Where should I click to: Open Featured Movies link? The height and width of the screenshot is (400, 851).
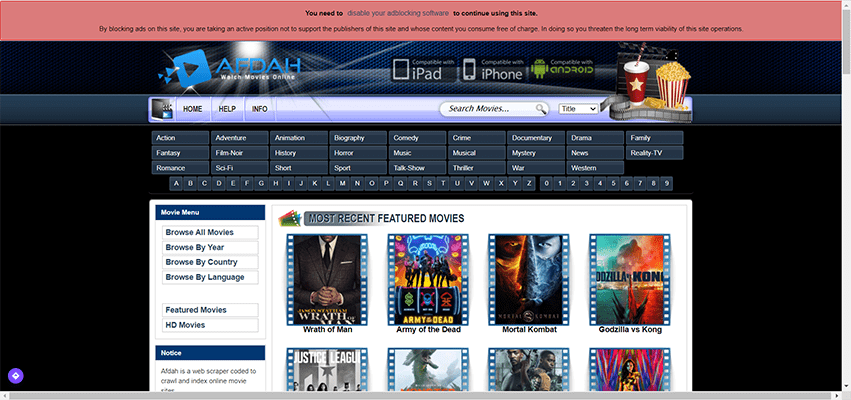point(210,310)
